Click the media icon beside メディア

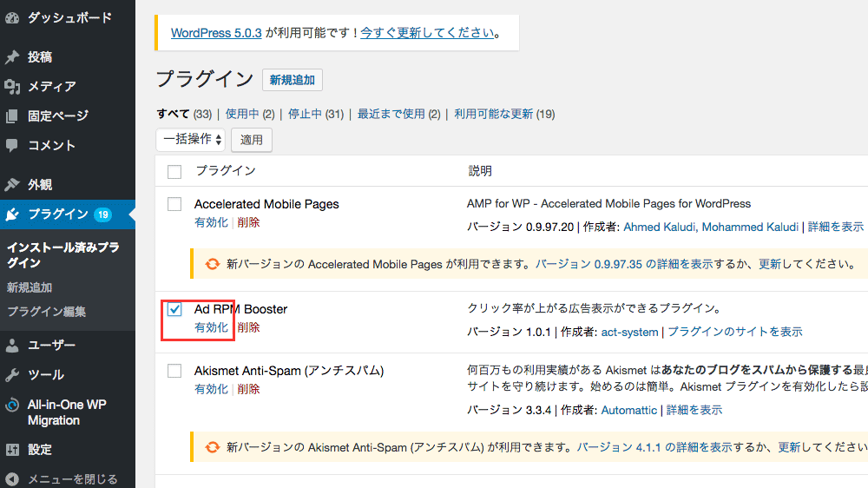tap(12, 87)
